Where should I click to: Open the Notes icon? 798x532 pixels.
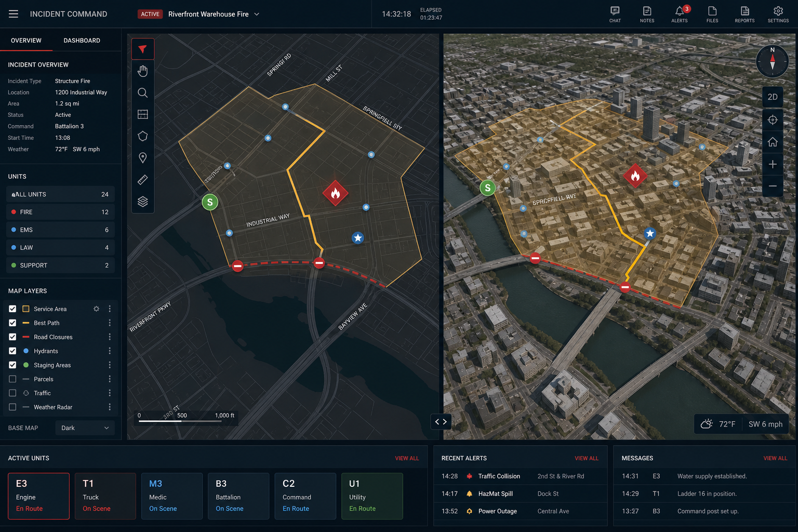(647, 14)
